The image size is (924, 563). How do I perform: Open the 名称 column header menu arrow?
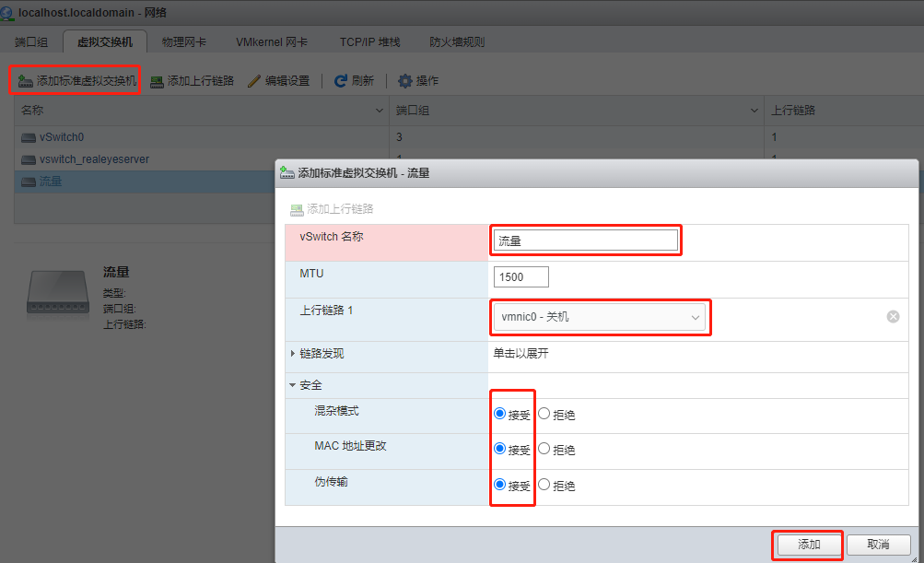point(380,111)
